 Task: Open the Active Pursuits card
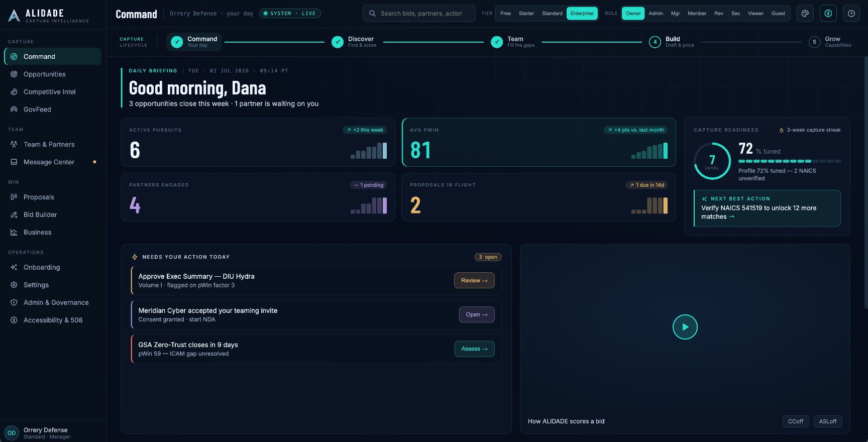click(x=258, y=142)
